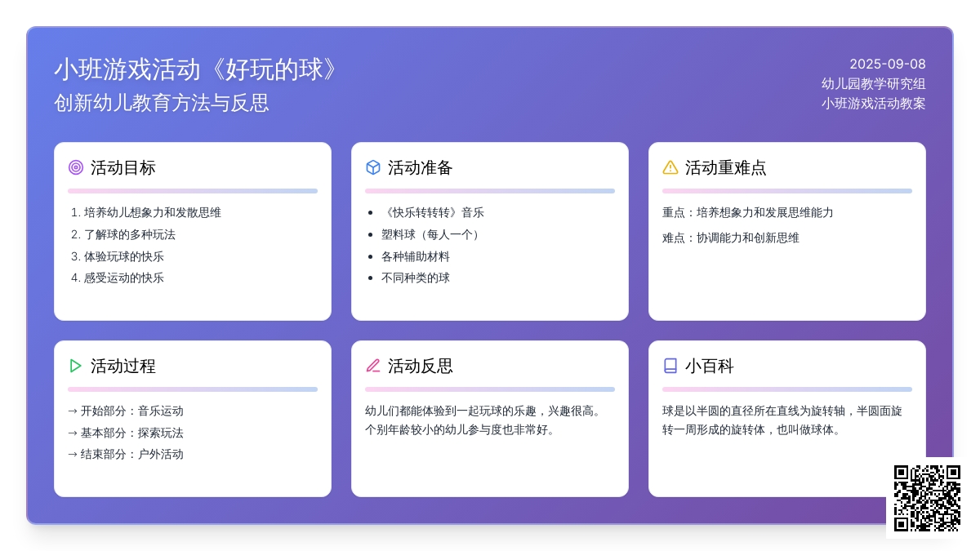The height and width of the screenshot is (551, 980).
Task: Click the text 小班游戏活动教案
Action: tap(874, 103)
